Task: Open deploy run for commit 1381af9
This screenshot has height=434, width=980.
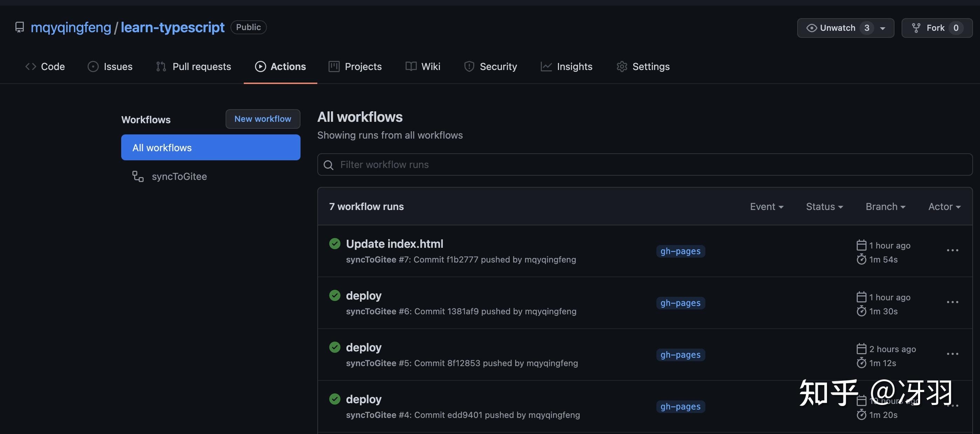Action: [363, 295]
